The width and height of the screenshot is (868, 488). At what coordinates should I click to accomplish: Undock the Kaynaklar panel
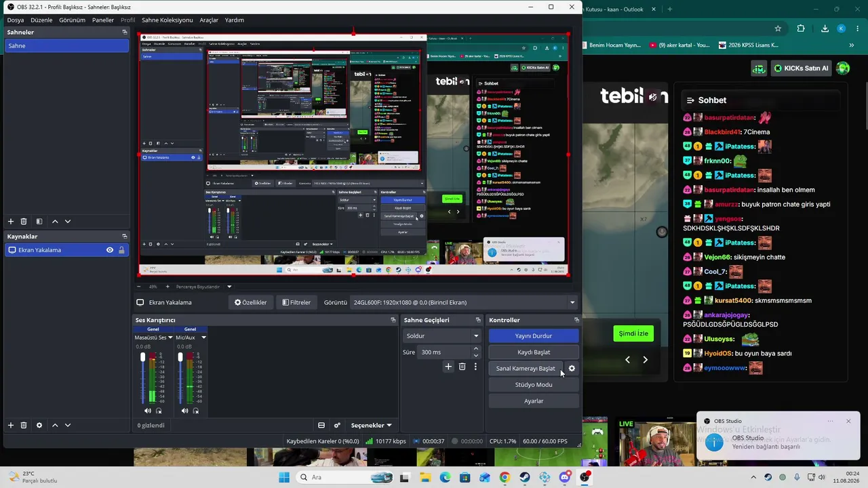pyautogui.click(x=124, y=237)
